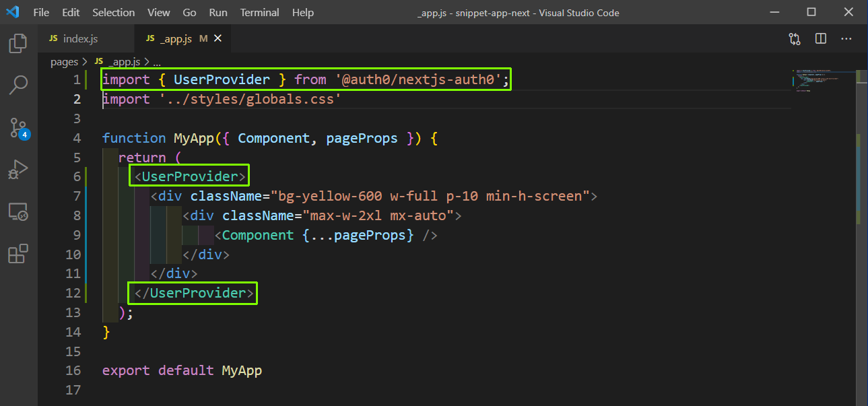Open the Edit menu
Screen dimensions: 868x406
(x=71, y=13)
